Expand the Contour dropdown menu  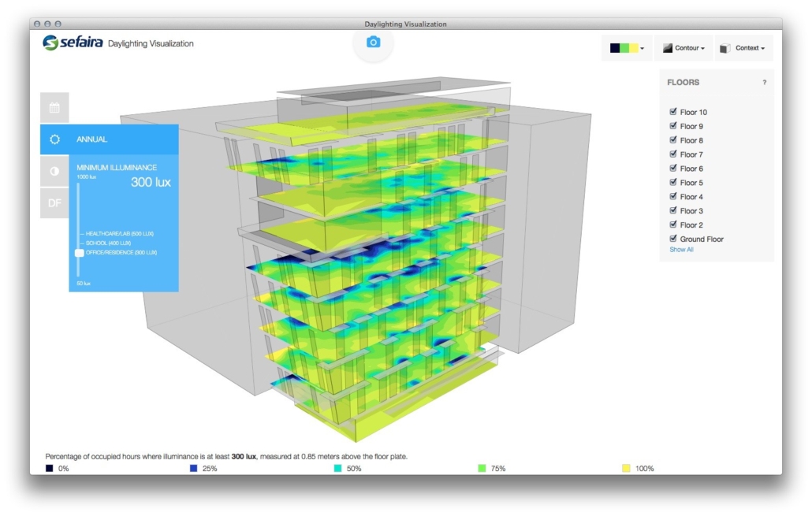point(683,48)
